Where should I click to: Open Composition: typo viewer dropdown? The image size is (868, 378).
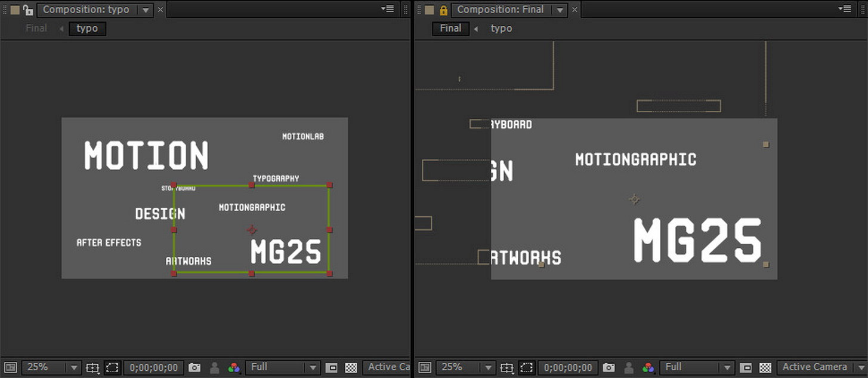point(146,10)
